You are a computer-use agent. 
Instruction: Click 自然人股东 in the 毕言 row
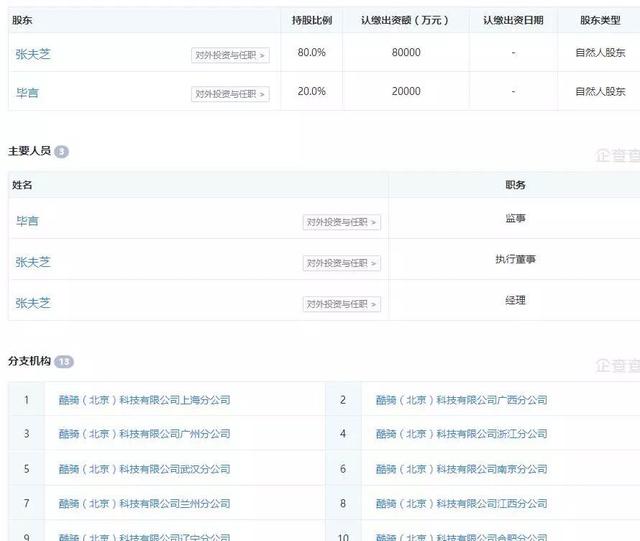point(600,91)
